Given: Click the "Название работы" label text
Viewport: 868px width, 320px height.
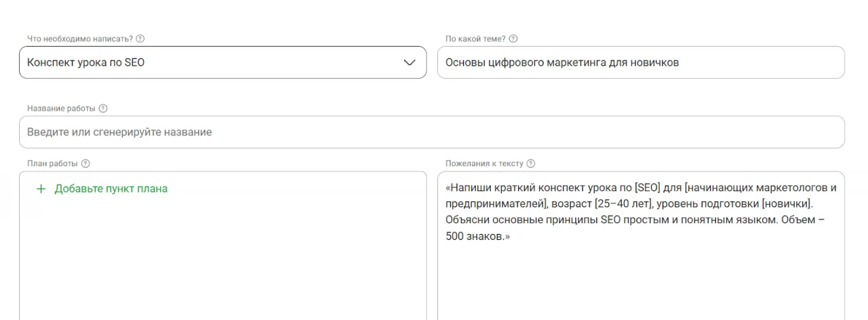Looking at the screenshot, I should (x=61, y=108).
